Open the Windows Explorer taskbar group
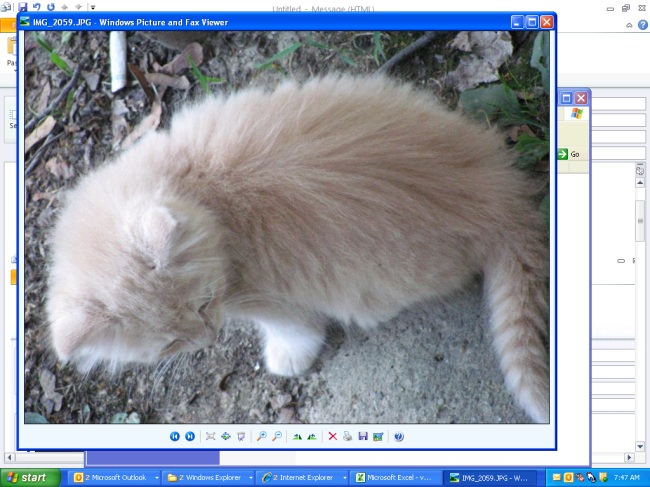650x487 pixels. pos(207,478)
